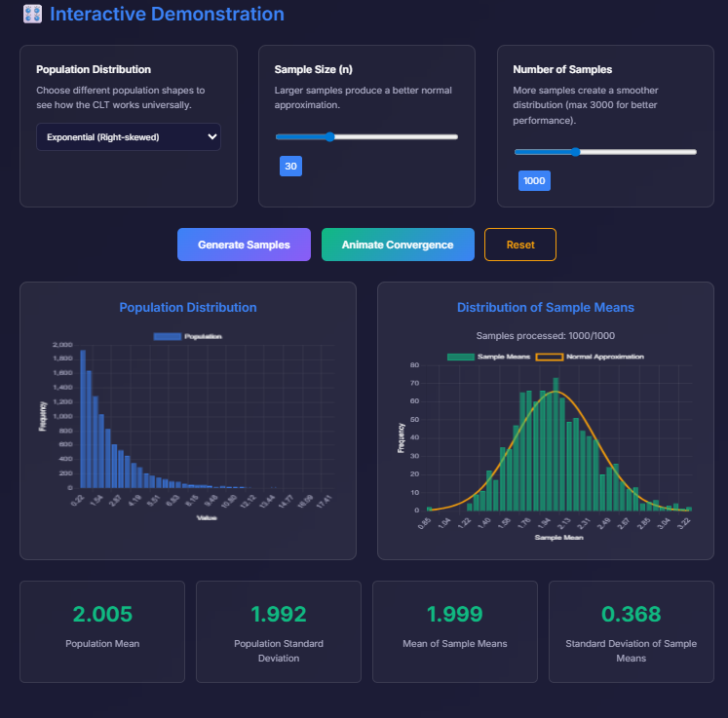
Task: Click the Population Distribution control label
Action: [94, 69]
